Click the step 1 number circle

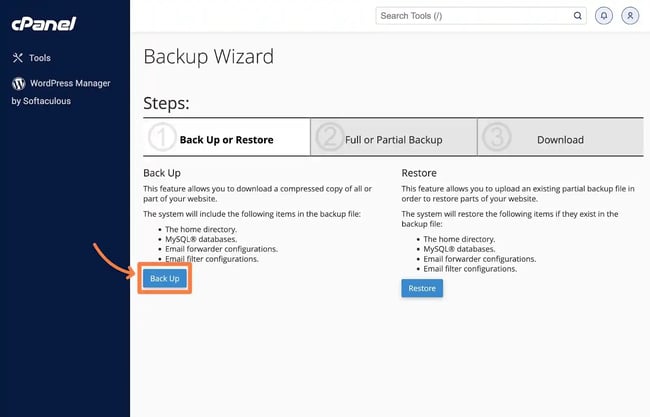(x=161, y=139)
